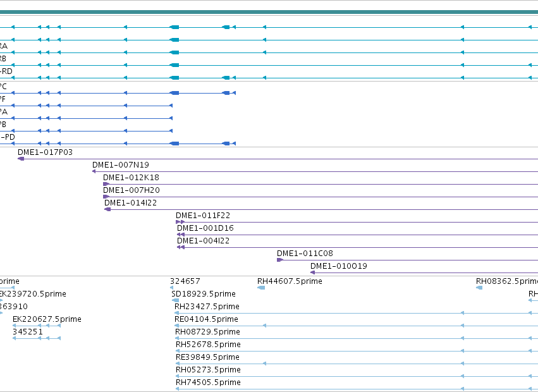Viewport: 538px width, 392px height.
Task: Click the 345251 EST label
Action: [x=28, y=333]
